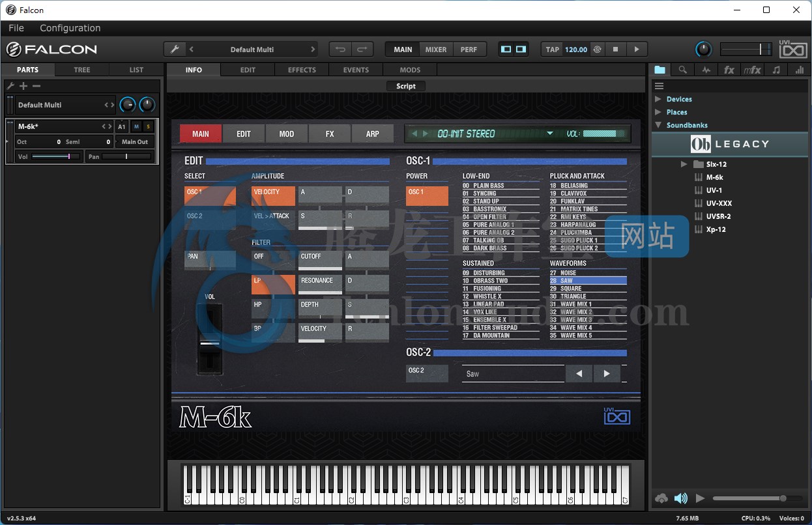Select previous OSC-2 waveform with left arrow
This screenshot has width=812, height=525.
(579, 373)
